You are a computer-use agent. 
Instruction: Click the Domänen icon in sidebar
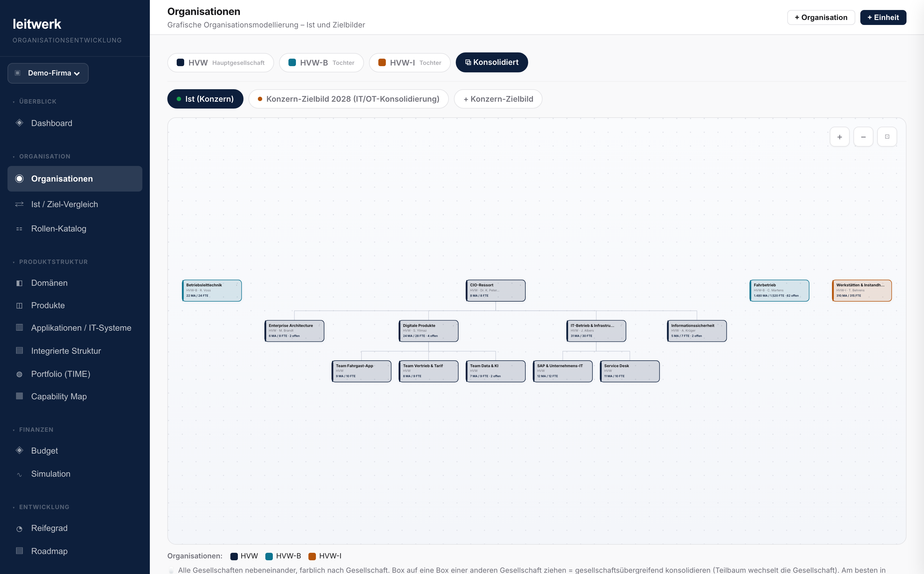pyautogui.click(x=19, y=283)
